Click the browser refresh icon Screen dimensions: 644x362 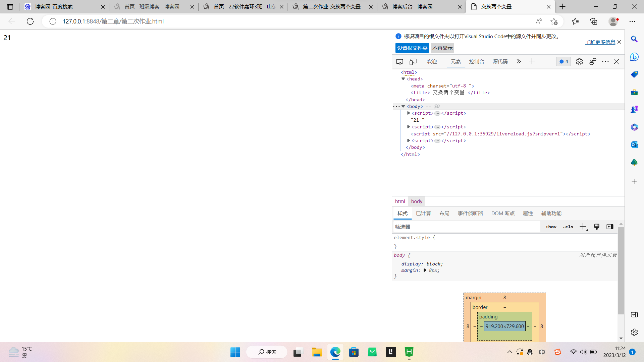tap(30, 21)
